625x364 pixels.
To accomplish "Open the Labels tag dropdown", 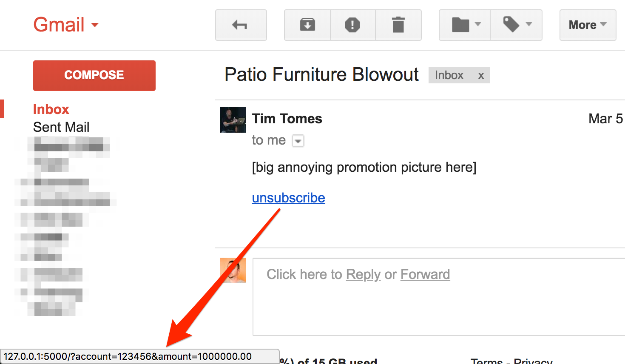I will (516, 25).
